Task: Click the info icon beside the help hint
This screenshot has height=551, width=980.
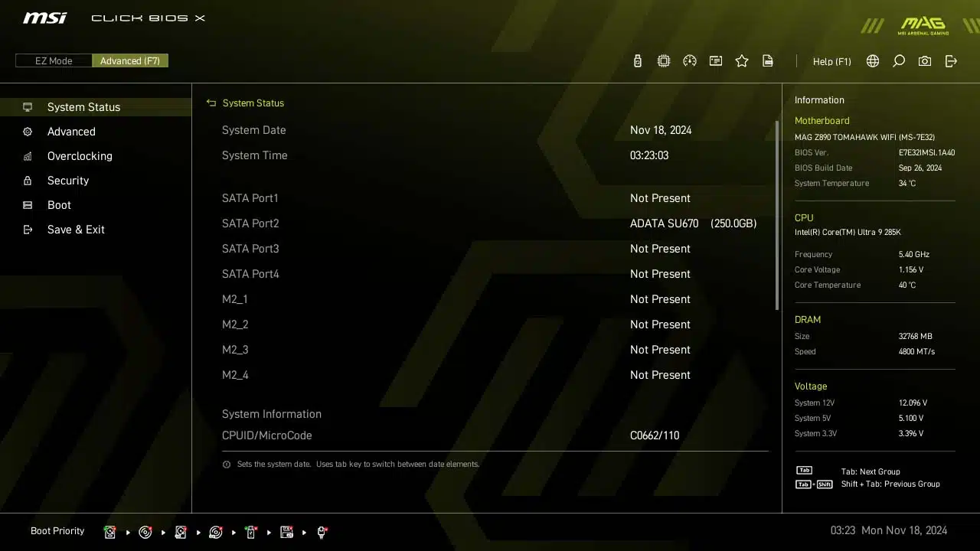Action: (227, 465)
